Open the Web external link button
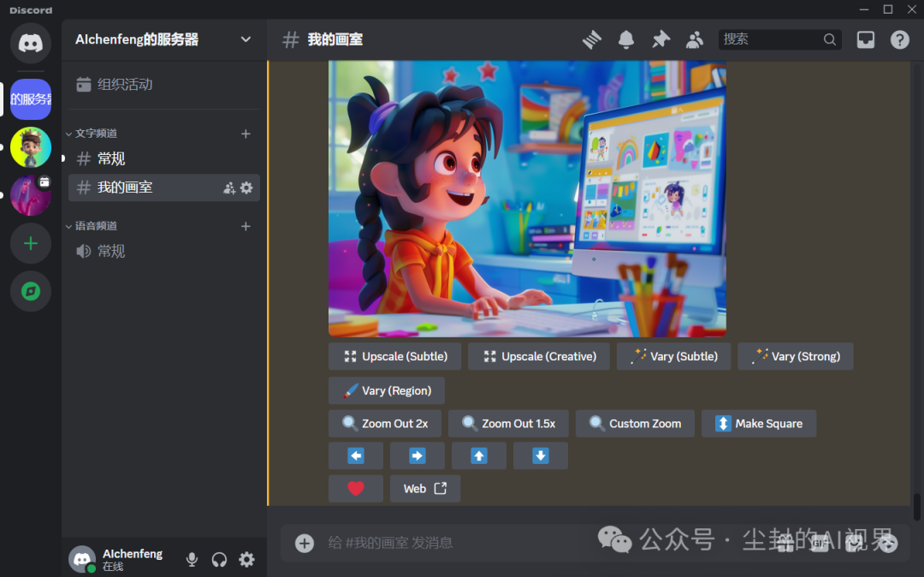 click(425, 489)
